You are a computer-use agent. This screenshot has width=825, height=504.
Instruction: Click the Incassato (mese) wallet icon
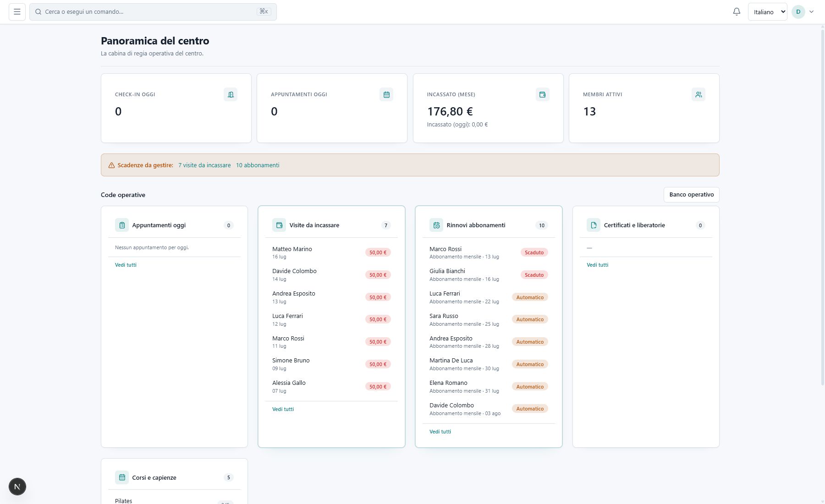pos(543,94)
